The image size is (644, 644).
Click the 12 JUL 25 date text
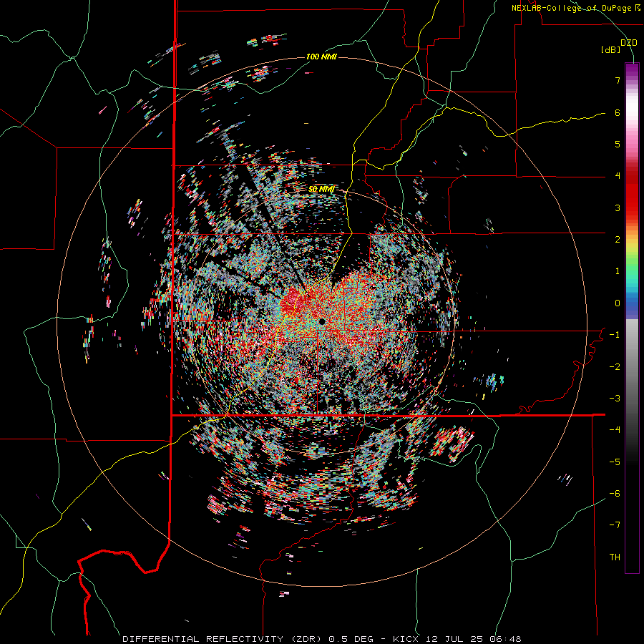tap(455, 639)
